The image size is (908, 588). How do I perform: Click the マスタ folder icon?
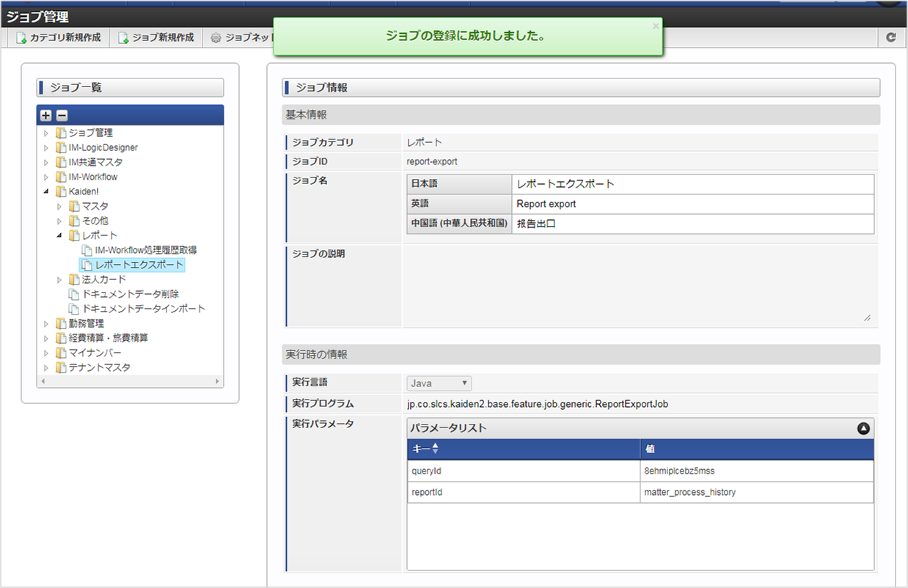pos(74,206)
